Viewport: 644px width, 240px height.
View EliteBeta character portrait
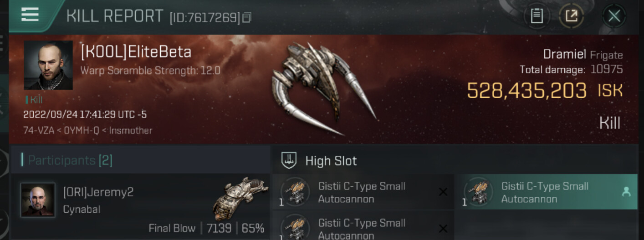click(48, 65)
